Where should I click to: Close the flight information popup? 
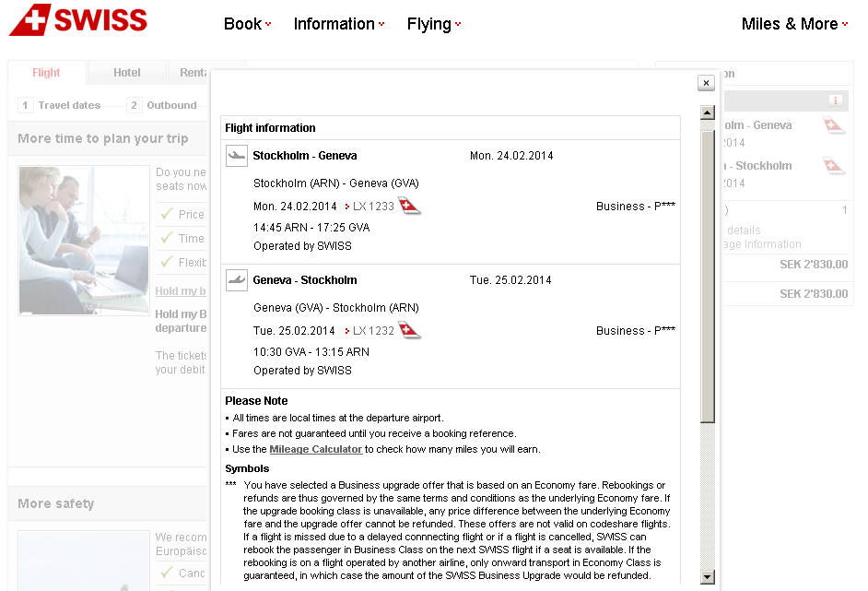click(x=706, y=83)
